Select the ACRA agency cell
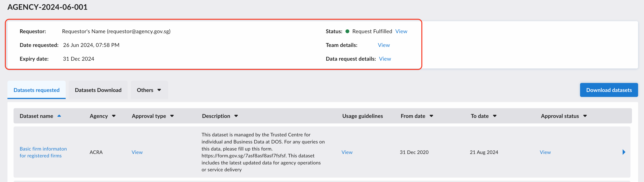Image resolution: width=644 pixels, height=182 pixels. pyautogui.click(x=96, y=152)
